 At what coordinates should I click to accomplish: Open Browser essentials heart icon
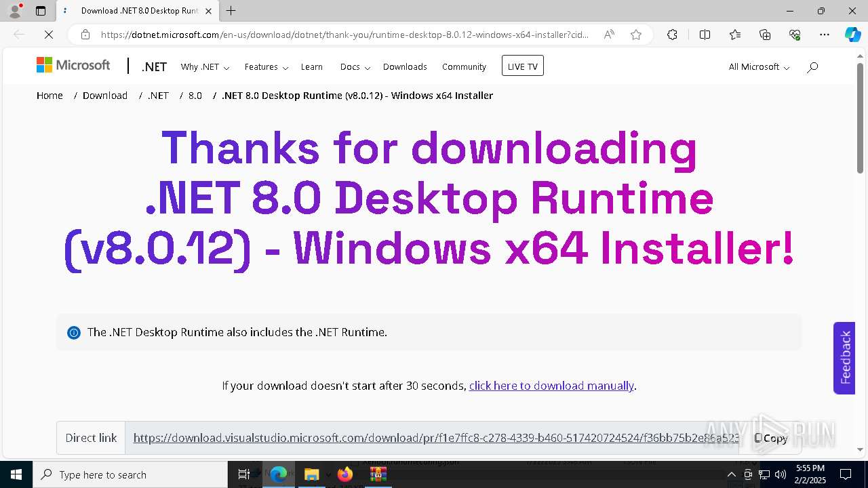(x=795, y=35)
